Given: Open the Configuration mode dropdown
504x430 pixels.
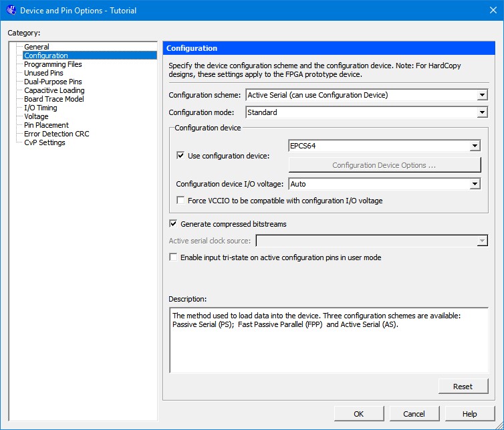Looking at the screenshot, I should (482, 112).
